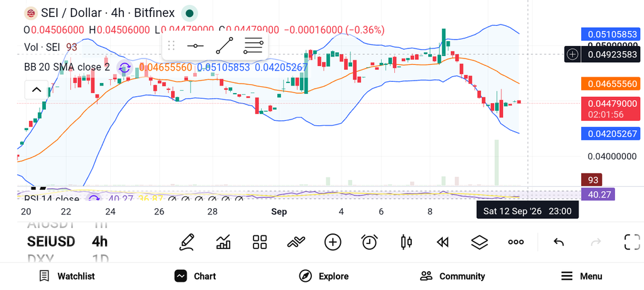Open the three-dots more options menu
The image size is (644, 290).
[516, 242]
